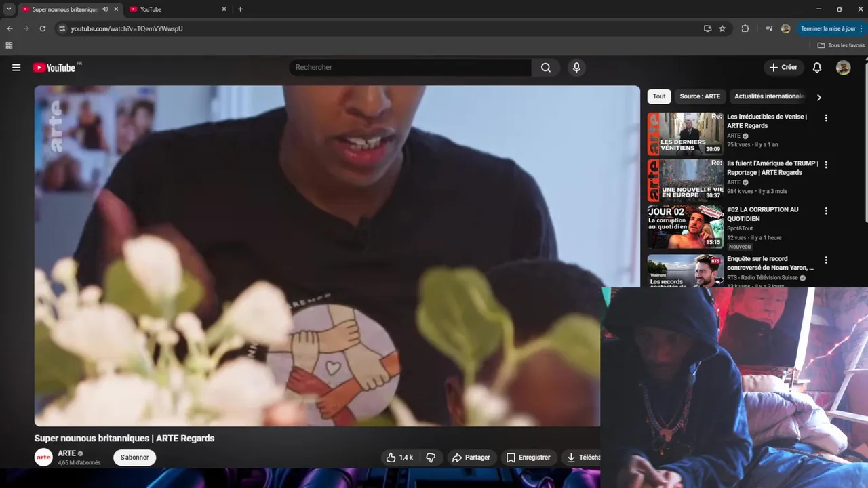Image resolution: width=868 pixels, height=488 pixels.
Task: Click Terminer la mise à jour
Action: tap(828, 28)
